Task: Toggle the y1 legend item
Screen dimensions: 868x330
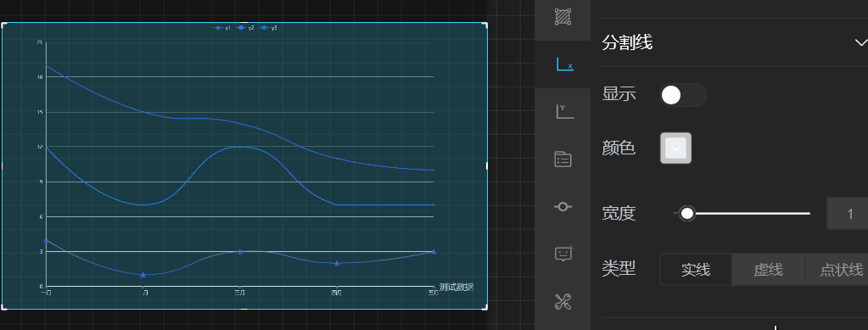Action: coord(222,28)
